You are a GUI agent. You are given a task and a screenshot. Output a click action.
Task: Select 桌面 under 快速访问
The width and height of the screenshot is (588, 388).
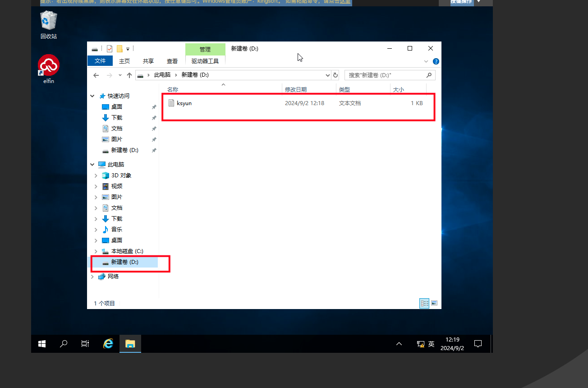click(117, 107)
